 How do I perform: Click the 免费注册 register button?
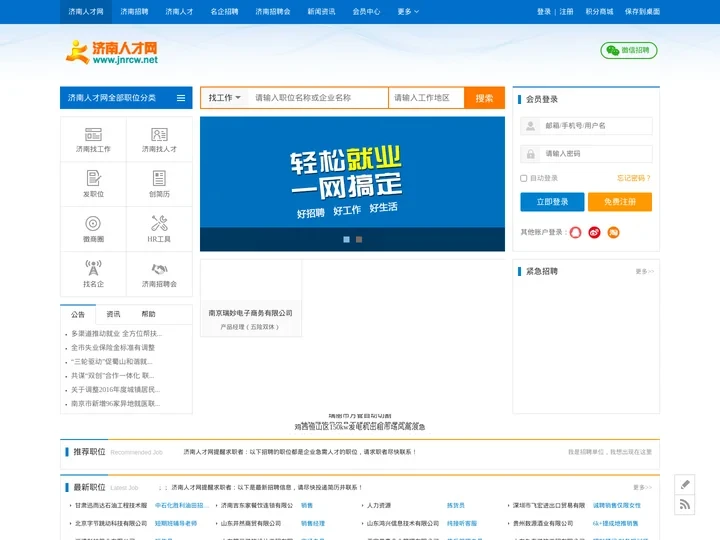(x=619, y=202)
